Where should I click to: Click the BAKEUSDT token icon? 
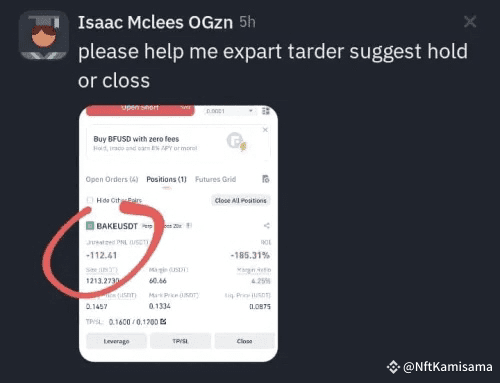click(x=90, y=226)
